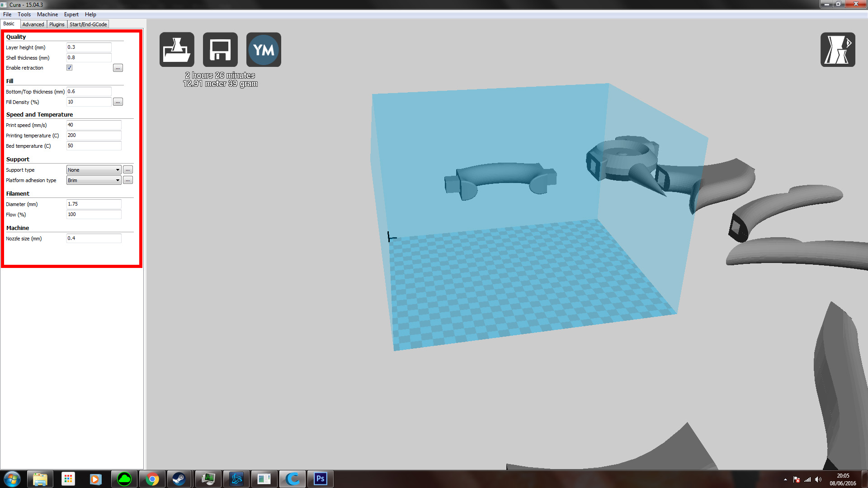868x488 pixels.
Task: Open the Plugins tab
Action: [x=57, y=24]
